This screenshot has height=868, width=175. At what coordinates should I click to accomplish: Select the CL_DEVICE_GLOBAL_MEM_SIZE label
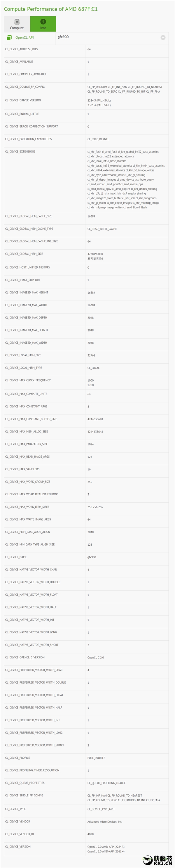click(24, 254)
